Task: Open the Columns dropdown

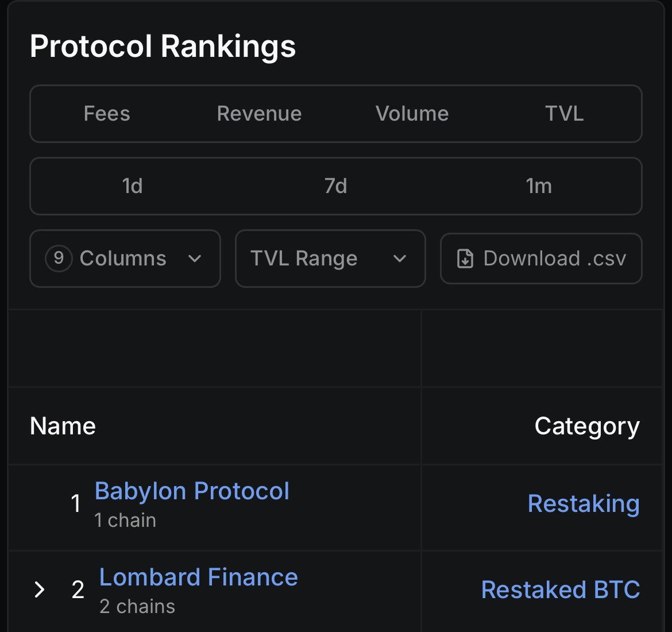Action: coord(125,259)
